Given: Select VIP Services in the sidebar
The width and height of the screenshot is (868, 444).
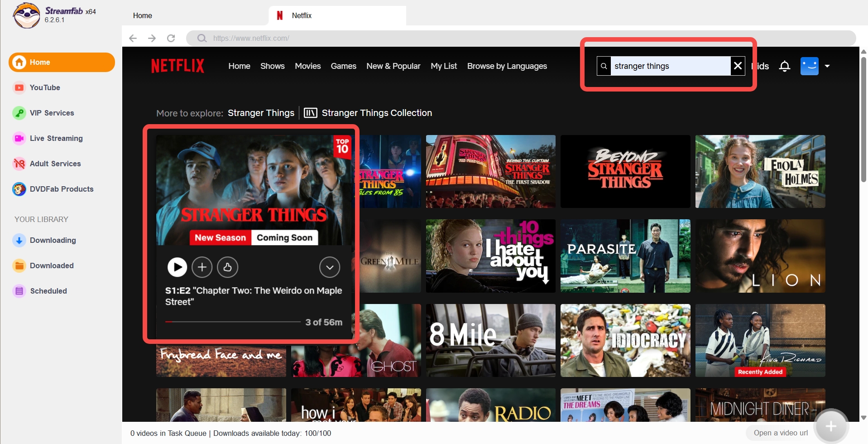Looking at the screenshot, I should click(x=51, y=113).
